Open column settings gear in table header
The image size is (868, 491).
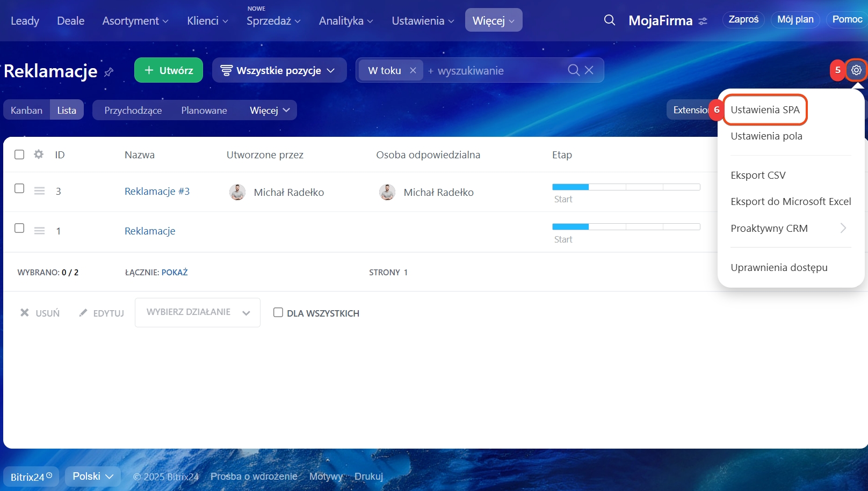click(39, 155)
